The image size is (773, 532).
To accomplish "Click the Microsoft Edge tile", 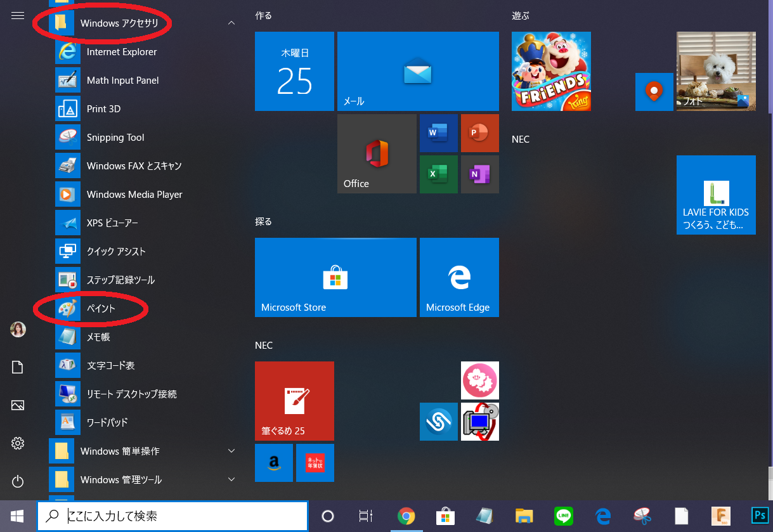I will pyautogui.click(x=459, y=278).
